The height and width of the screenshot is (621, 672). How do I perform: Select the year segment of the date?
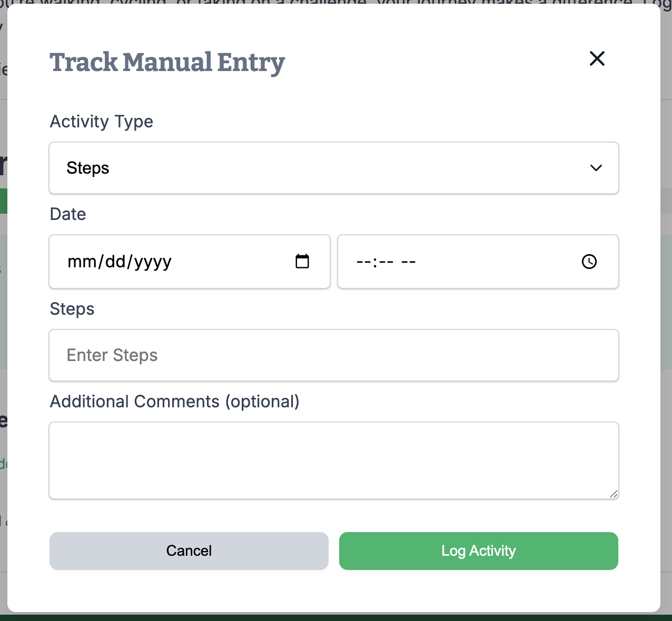click(x=153, y=262)
